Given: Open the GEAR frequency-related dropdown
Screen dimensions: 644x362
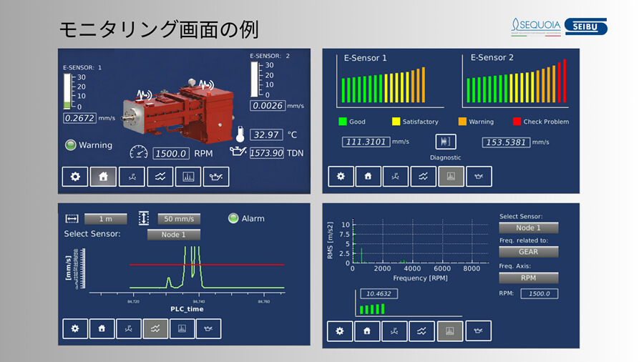Looking at the screenshot, I should (x=528, y=252).
